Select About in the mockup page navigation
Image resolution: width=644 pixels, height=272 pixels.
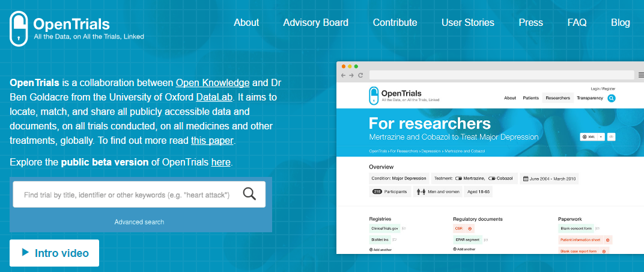[x=510, y=98]
